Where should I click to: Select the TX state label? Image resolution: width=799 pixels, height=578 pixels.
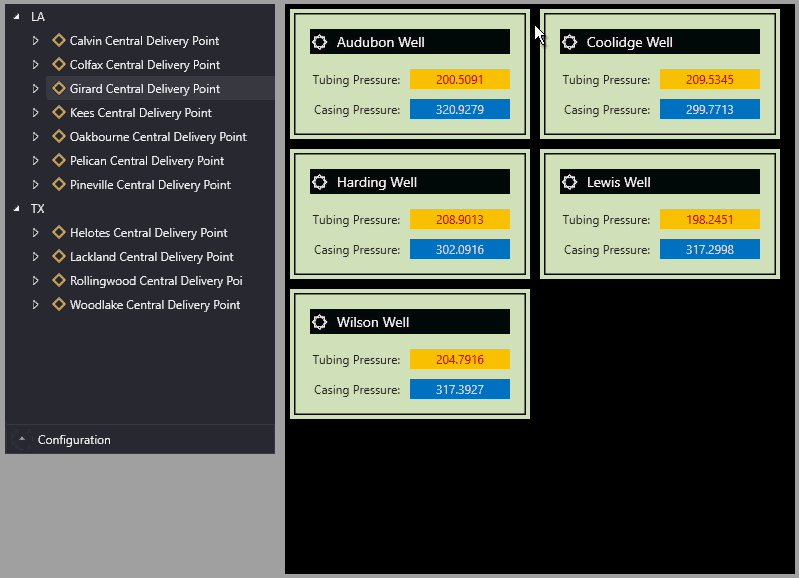pyautogui.click(x=38, y=208)
